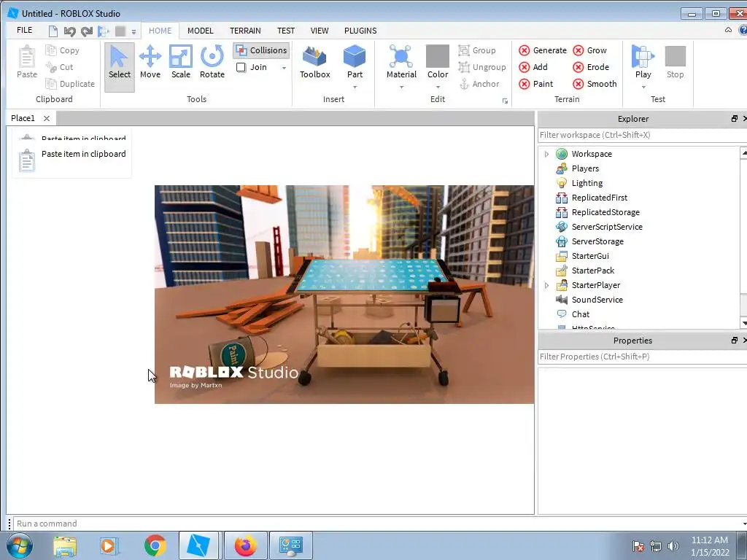Screen dimensions: 747x560
Task: Select the Rotate tool
Action: pyautogui.click(x=212, y=62)
